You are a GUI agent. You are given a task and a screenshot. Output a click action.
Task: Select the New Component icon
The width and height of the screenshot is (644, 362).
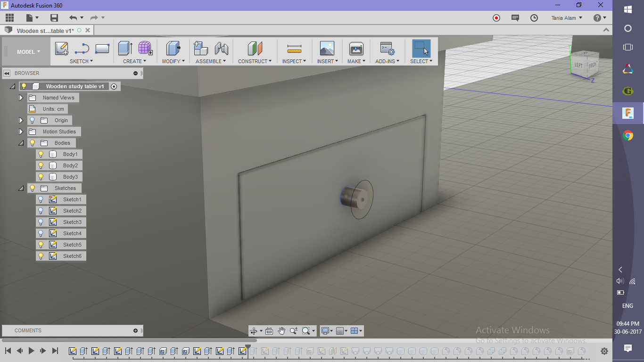[201, 49]
